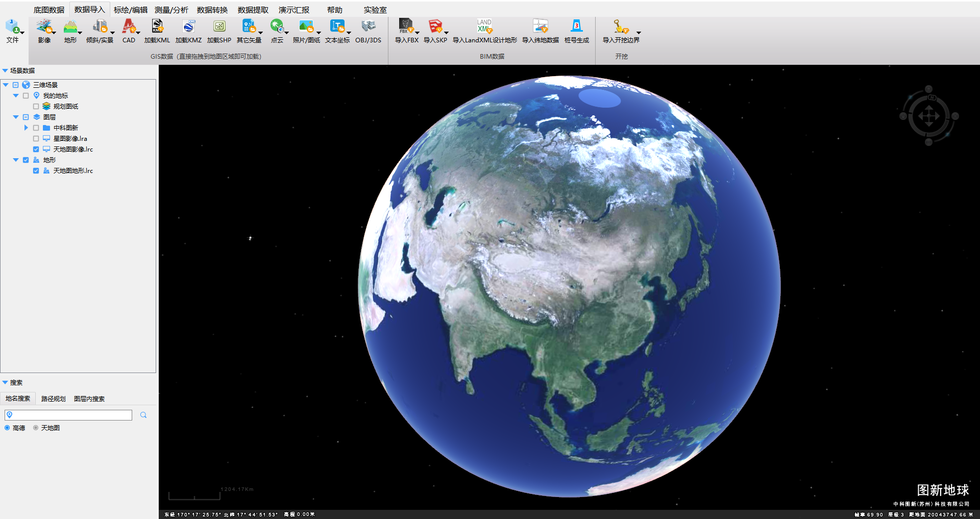Viewport: 980px width, 519px height.
Task: Click the 桩号生成 icon
Action: tap(577, 26)
